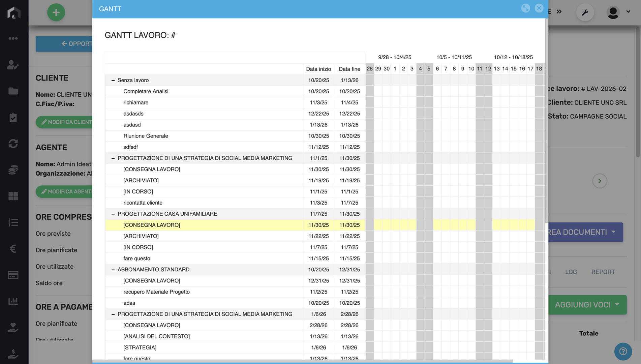This screenshot has height=364, width=641.
Task: Click the help question mark button
Action: tap(623, 351)
